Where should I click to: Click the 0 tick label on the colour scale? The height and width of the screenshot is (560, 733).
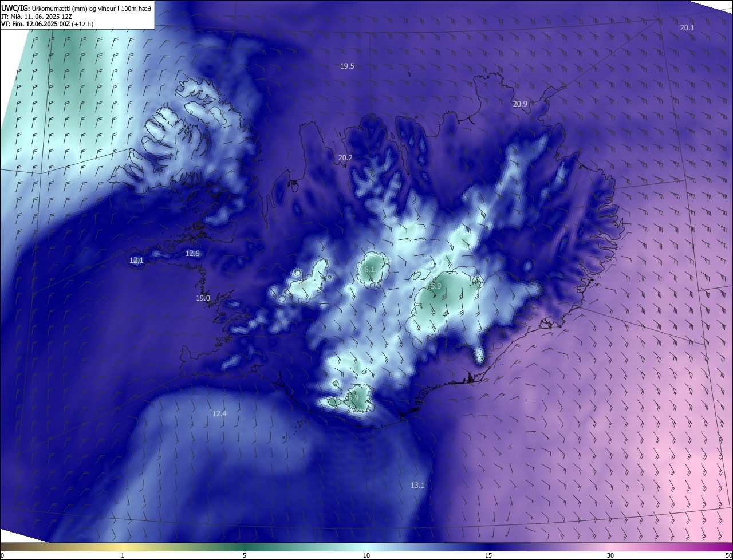2,556
